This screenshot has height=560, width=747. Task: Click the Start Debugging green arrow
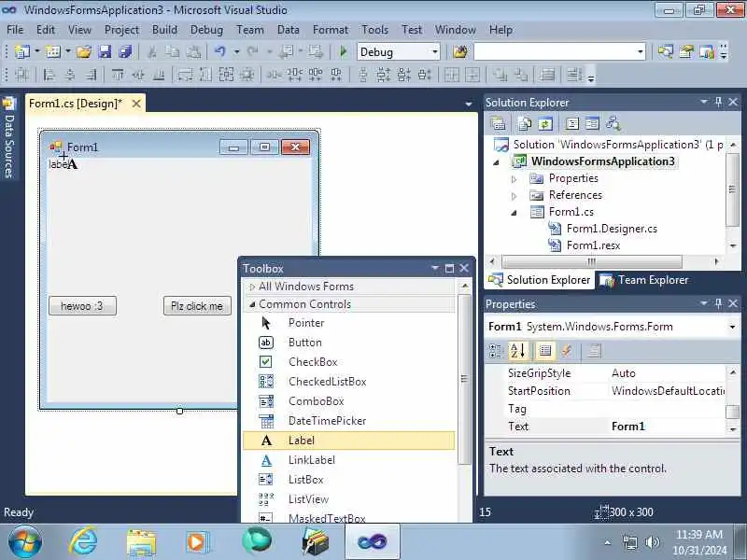click(343, 51)
